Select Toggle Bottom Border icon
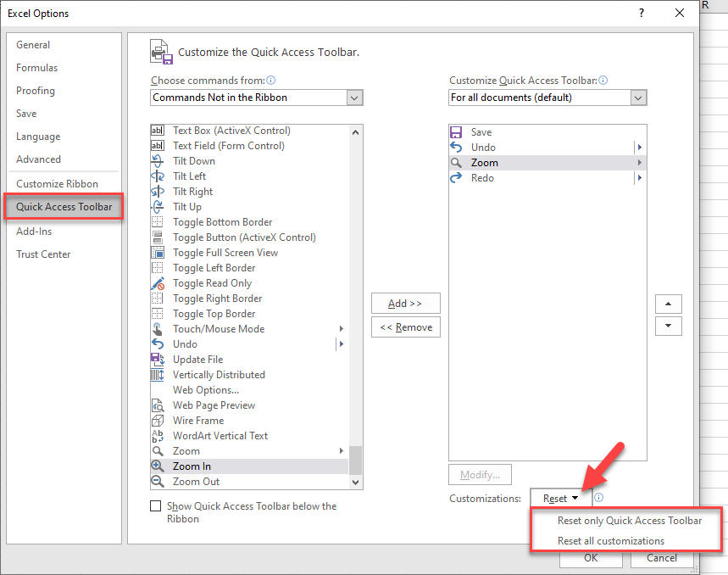728x575 pixels. pos(158,222)
